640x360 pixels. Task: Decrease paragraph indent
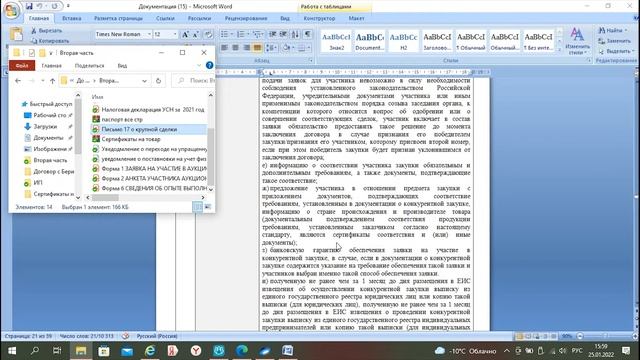tap(272, 34)
